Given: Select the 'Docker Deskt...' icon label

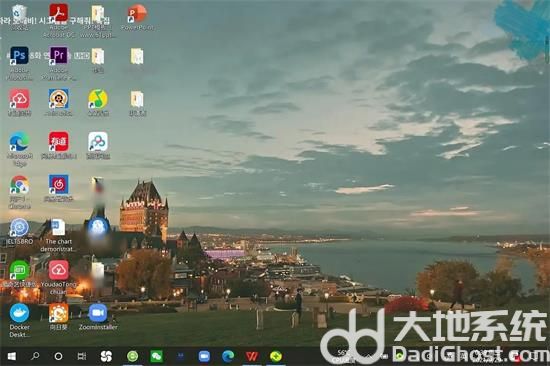Looking at the screenshot, I should 20,331.
